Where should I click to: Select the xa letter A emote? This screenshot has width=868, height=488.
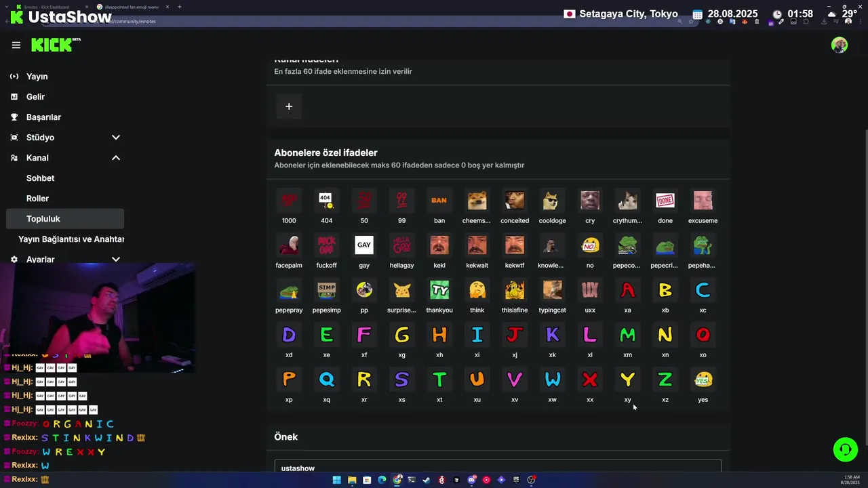point(627,290)
